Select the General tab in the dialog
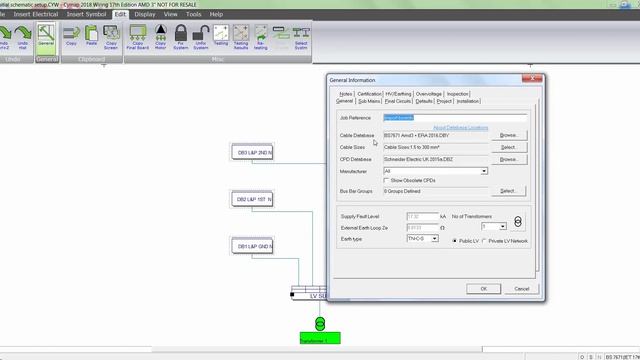 point(344,101)
